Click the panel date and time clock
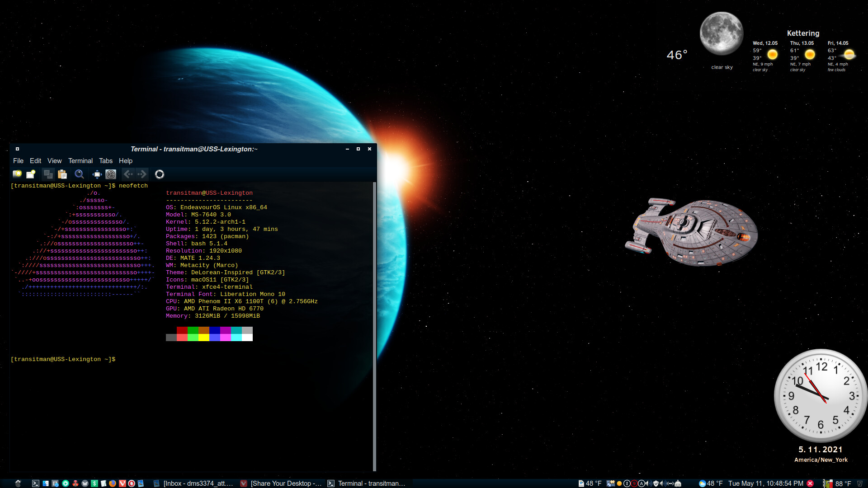 tap(765, 483)
